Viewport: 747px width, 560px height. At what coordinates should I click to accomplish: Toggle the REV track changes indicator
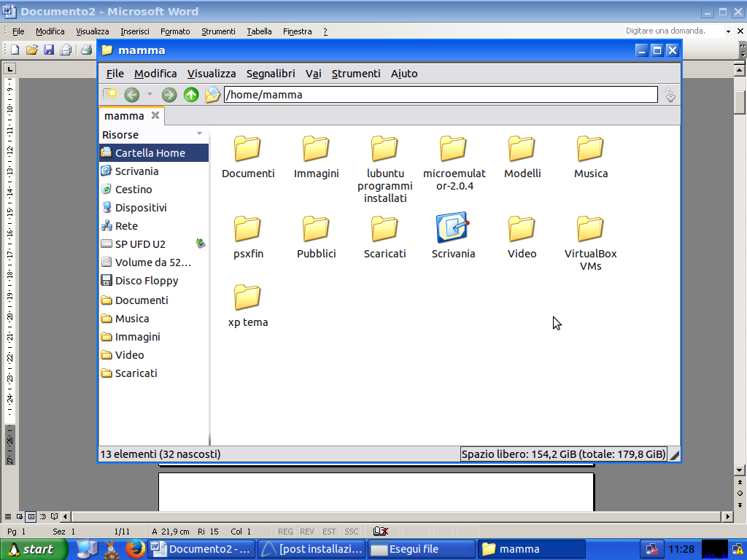(x=307, y=532)
